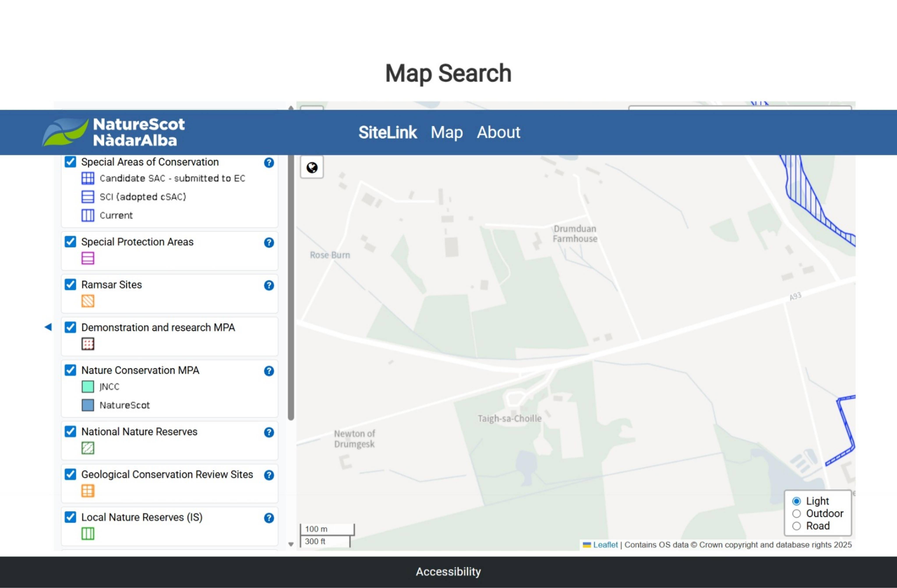
Task: Open help for Special Areas of Conservation
Action: (x=269, y=163)
